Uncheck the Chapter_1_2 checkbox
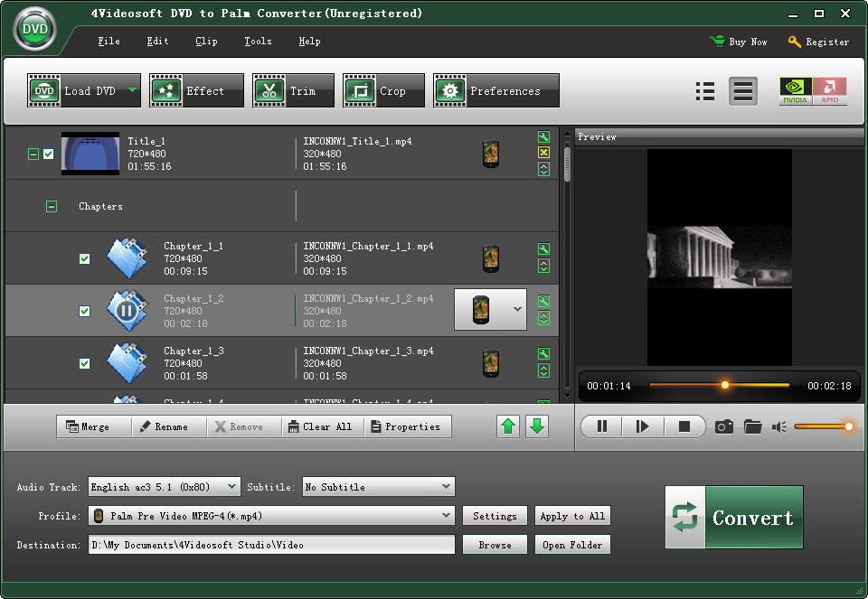868x599 pixels. pos(84,312)
